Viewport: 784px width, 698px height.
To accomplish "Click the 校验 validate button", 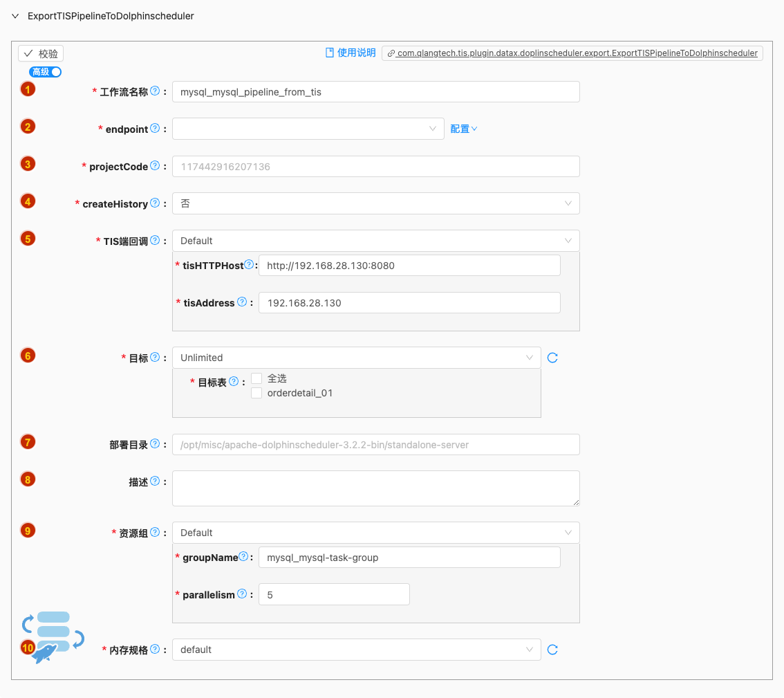I will [x=41, y=54].
